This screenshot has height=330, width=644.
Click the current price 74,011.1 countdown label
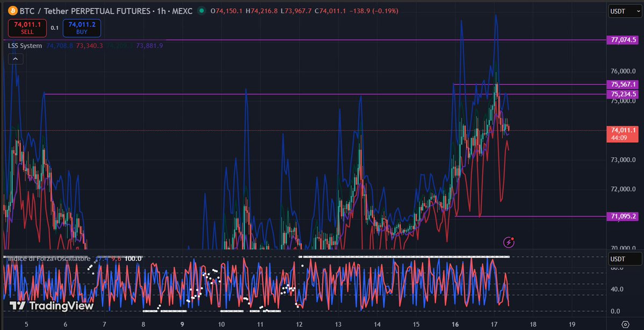click(623, 134)
